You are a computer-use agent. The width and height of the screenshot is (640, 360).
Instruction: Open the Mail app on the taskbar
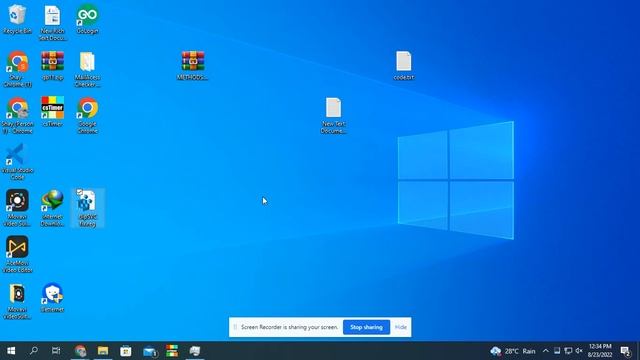click(x=149, y=351)
